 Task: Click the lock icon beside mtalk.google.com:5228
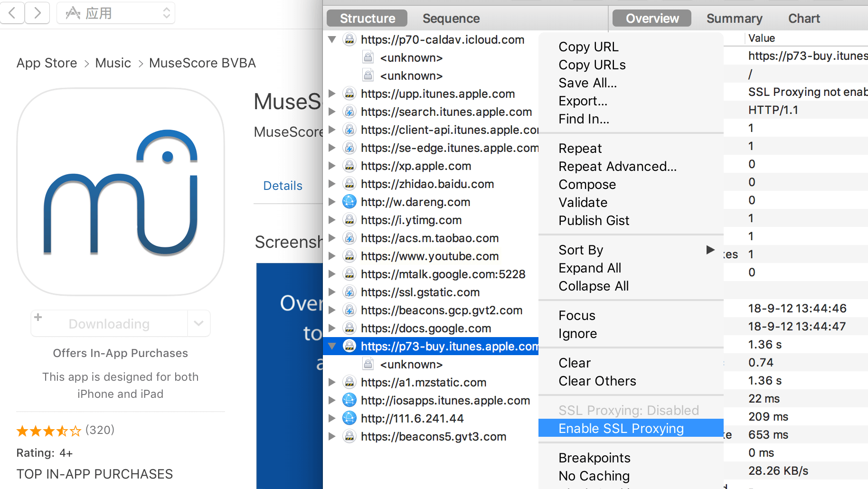(x=349, y=274)
